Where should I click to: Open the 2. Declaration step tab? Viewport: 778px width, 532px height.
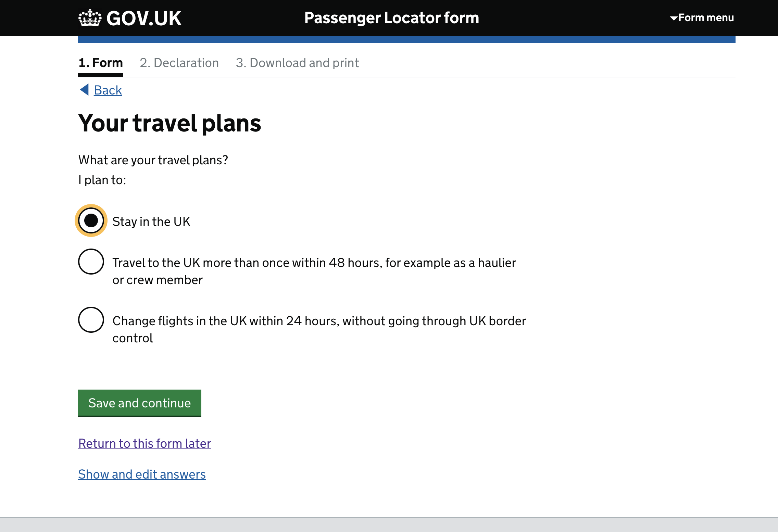(x=179, y=63)
